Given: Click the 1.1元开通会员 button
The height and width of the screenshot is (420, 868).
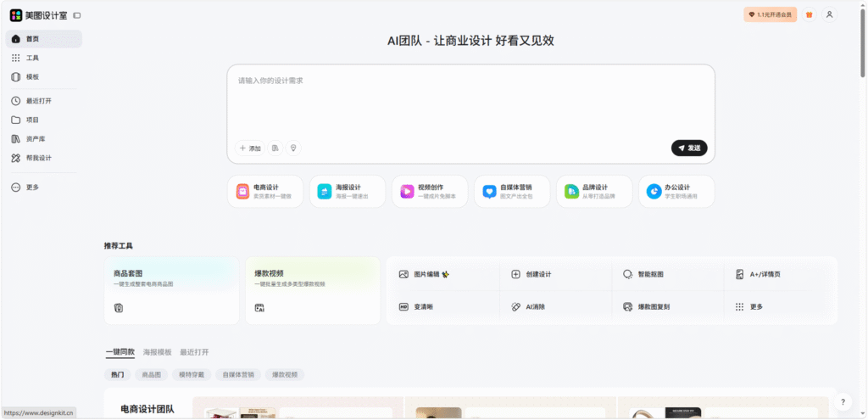Looking at the screenshot, I should [x=770, y=15].
